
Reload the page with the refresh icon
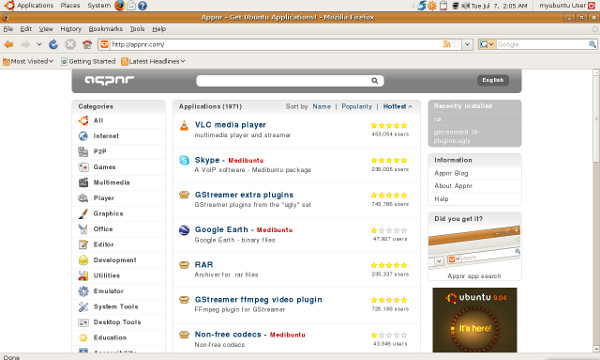click(53, 44)
